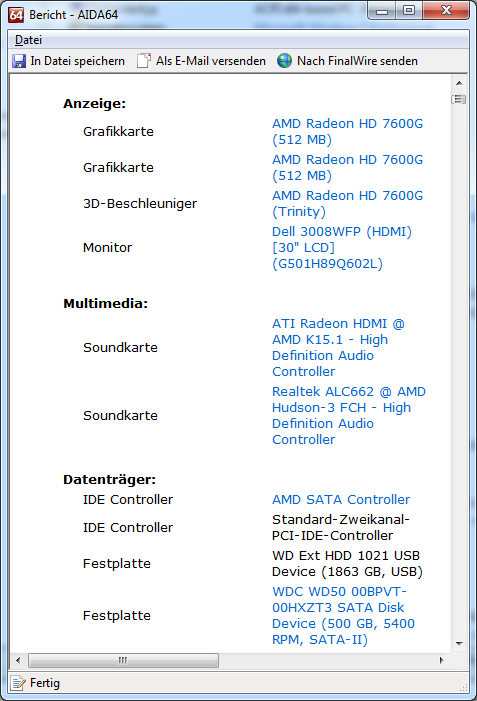
Task: Open the AMD Radeon HD 7600G (Trinity) link
Action: 347,203
